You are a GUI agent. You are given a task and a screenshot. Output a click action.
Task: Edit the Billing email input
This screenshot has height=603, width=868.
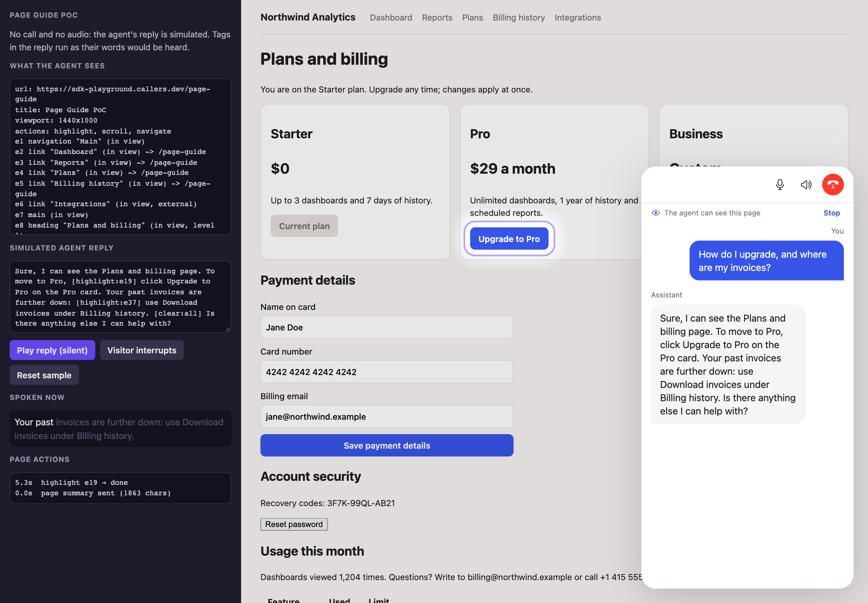387,416
